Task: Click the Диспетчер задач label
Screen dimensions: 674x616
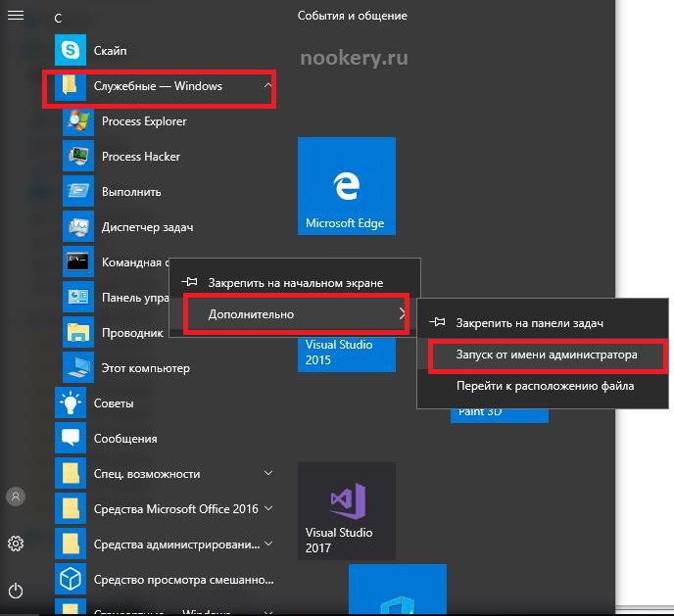Action: coord(147,227)
